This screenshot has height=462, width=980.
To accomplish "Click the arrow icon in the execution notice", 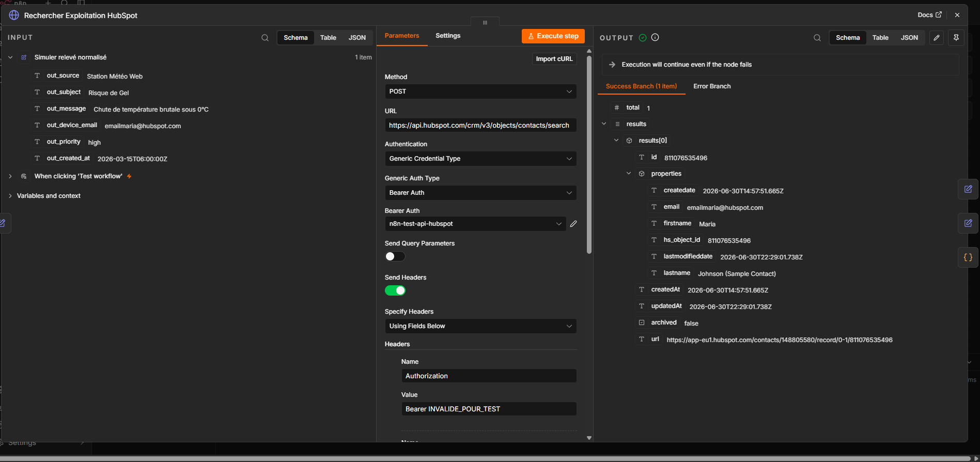I will [612, 65].
